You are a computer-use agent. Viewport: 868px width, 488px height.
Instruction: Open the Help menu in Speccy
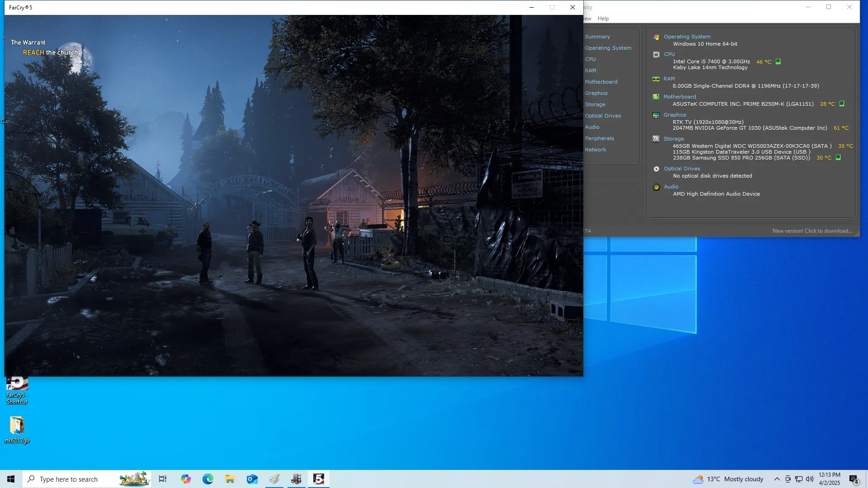[603, 19]
